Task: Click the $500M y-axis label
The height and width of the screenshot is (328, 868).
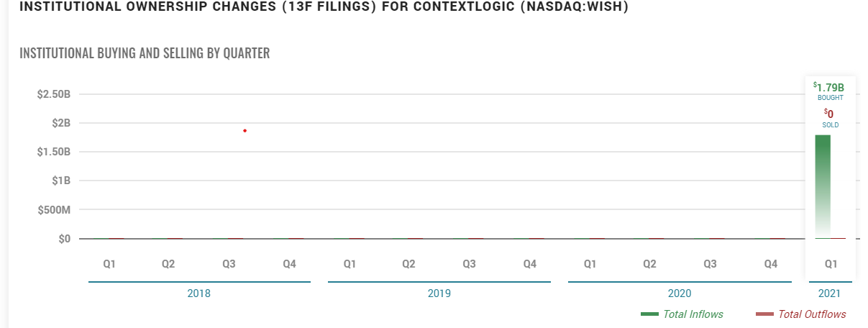Action: [53, 210]
